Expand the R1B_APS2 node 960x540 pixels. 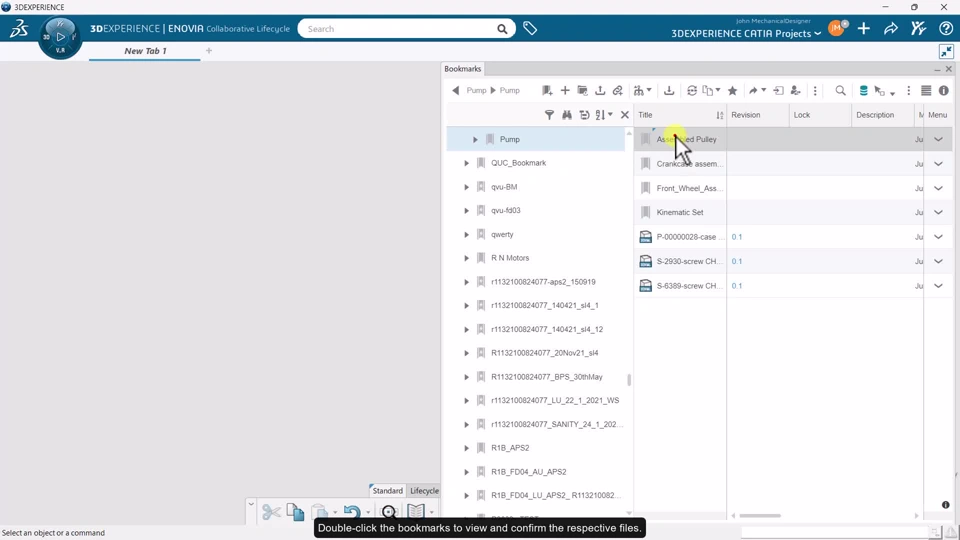point(467,448)
